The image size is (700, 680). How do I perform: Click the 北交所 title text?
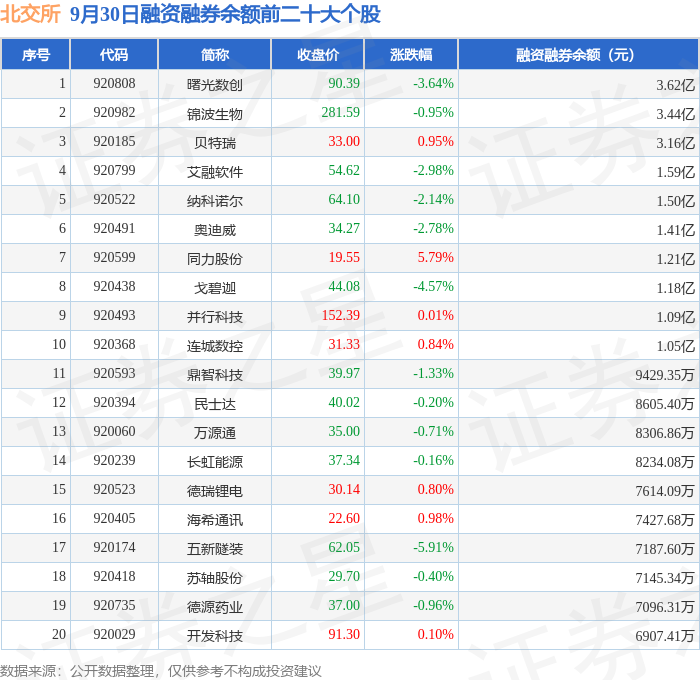click(x=30, y=14)
